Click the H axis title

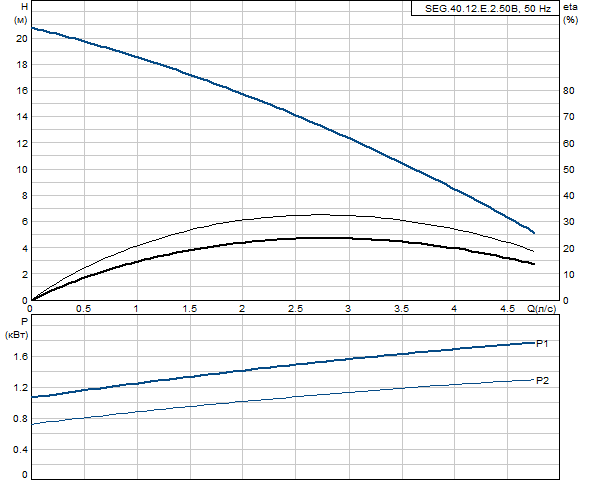[x=24, y=7]
